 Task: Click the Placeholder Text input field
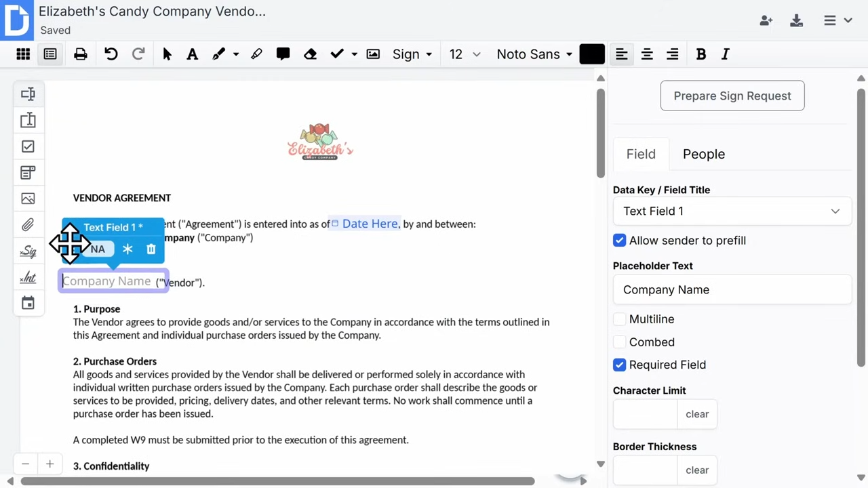click(x=732, y=290)
